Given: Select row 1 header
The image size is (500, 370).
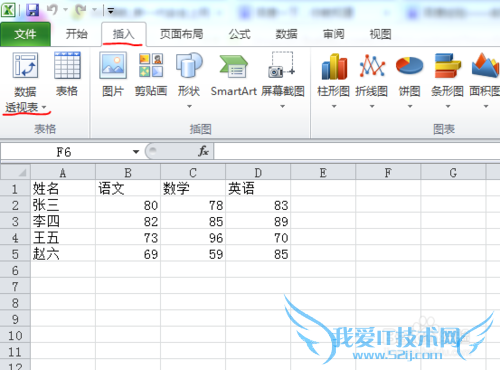Looking at the screenshot, I should (x=15, y=189).
